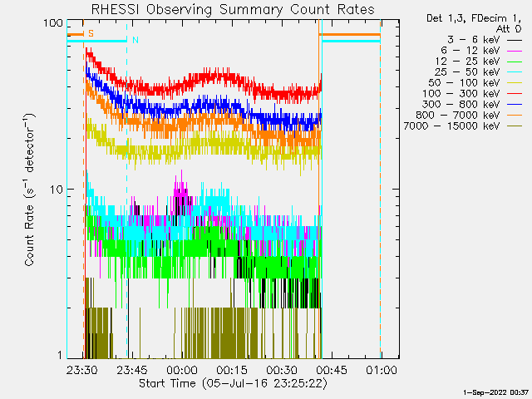Image resolution: width=532 pixels, height=399 pixels.
Task: Click the cyan 'N' flag marker
Action: pyautogui.click(x=135, y=40)
